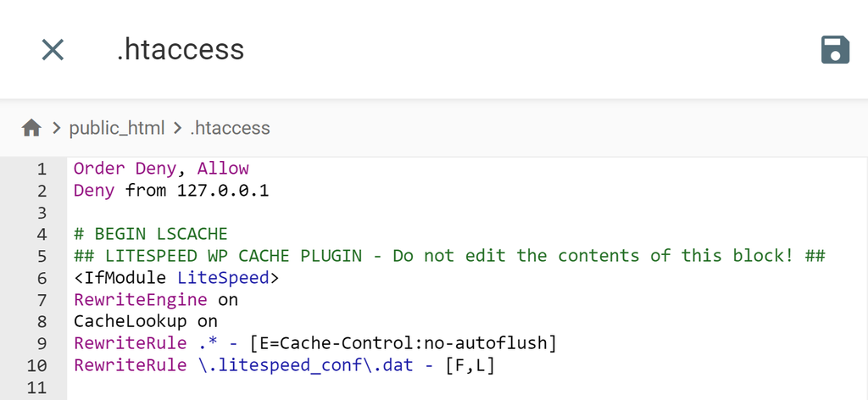Image resolution: width=868 pixels, height=400 pixels.
Task: Select line number 6 in the gutter
Action: click(41, 278)
